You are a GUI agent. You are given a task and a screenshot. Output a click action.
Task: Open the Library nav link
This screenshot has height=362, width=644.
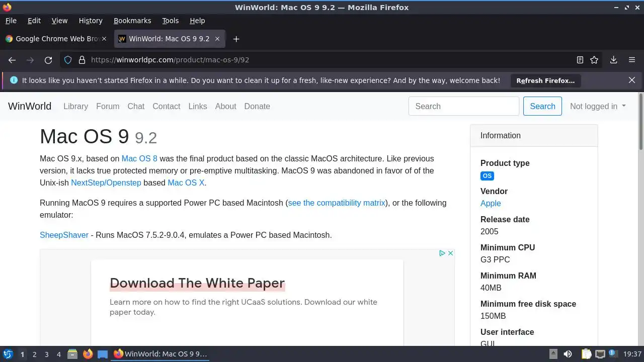pyautogui.click(x=75, y=106)
